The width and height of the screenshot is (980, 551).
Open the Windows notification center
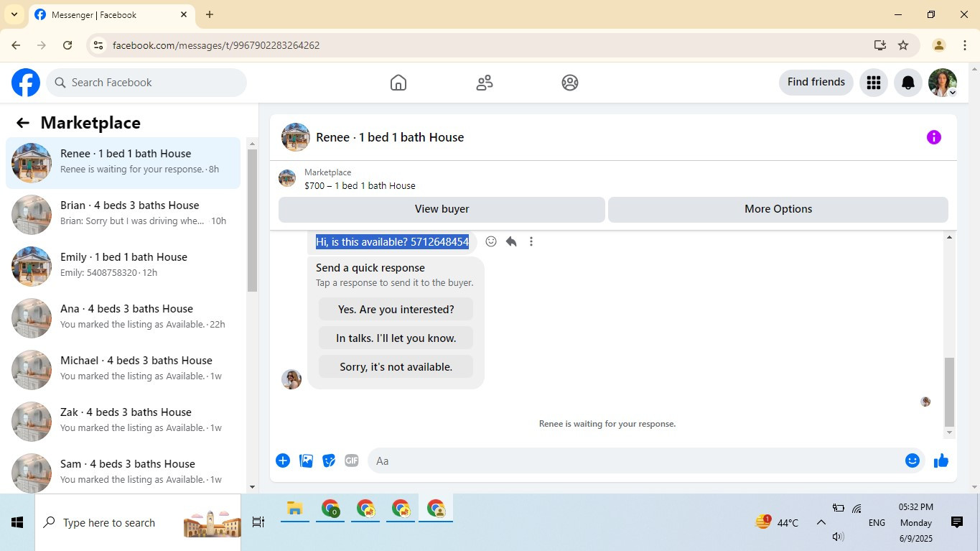tap(957, 522)
